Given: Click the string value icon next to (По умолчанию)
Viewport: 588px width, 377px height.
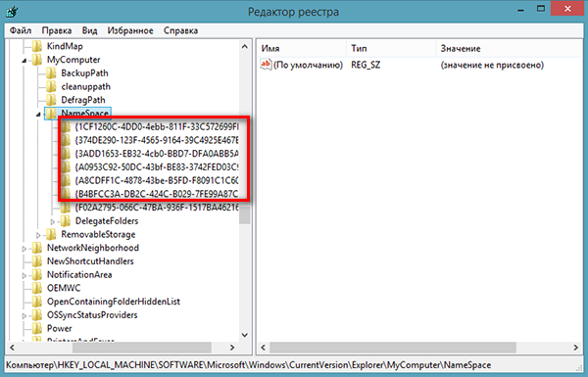Looking at the screenshot, I should point(266,65).
